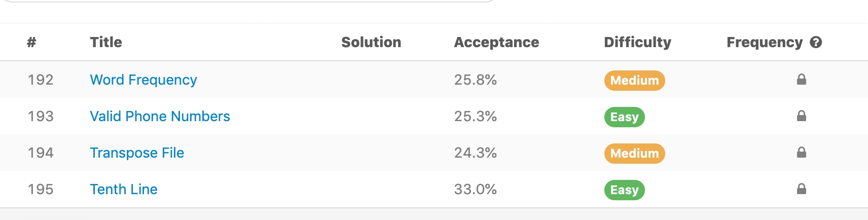Sort by Difficulty column header
868x220 pixels.
(x=637, y=43)
